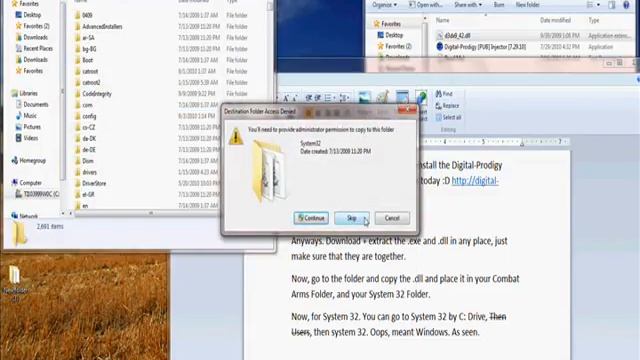Open Videos library in the left sidebar
The image size is (640, 360).
click(x=27, y=138)
